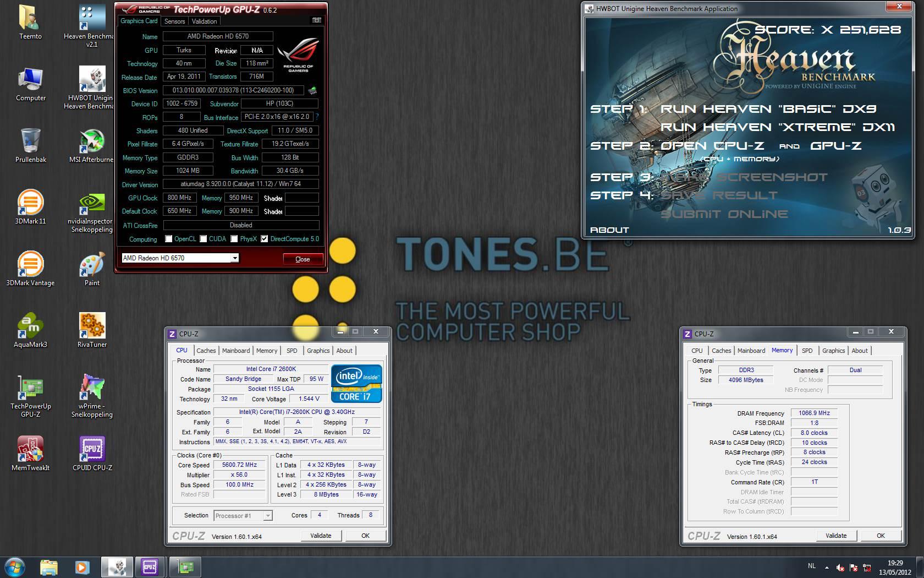Image resolution: width=924 pixels, height=578 pixels.
Task: Click GPU-Z screenshot camera icon
Action: click(317, 20)
